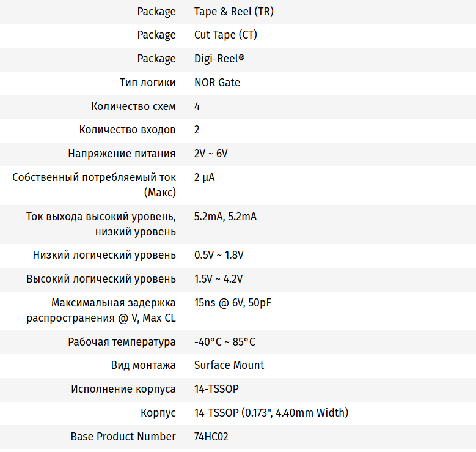The height and width of the screenshot is (452, 476).
Task: Click the "1.5V ~ 4.2V" high level value
Action: coord(219,279)
